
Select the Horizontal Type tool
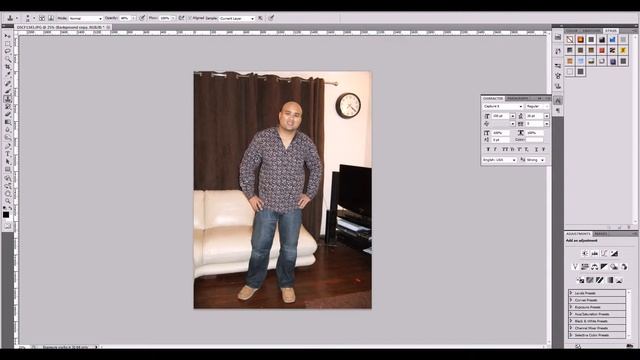click(7, 154)
